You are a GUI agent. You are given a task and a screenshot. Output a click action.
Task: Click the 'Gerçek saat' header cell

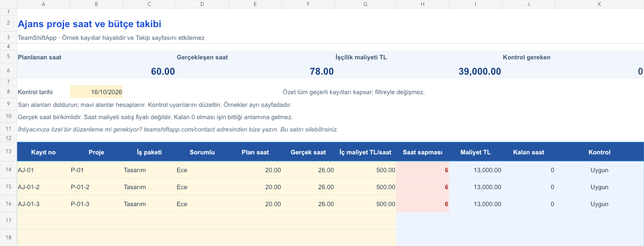coord(308,152)
